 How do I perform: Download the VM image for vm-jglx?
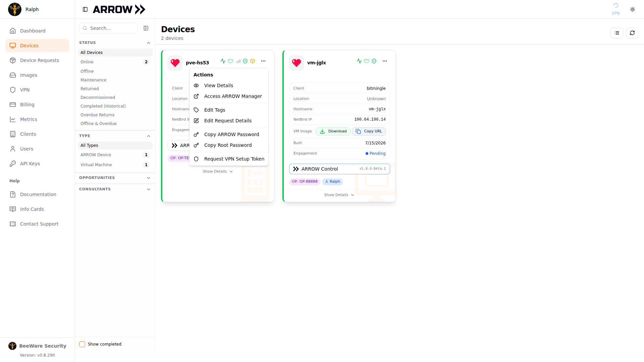point(333,131)
